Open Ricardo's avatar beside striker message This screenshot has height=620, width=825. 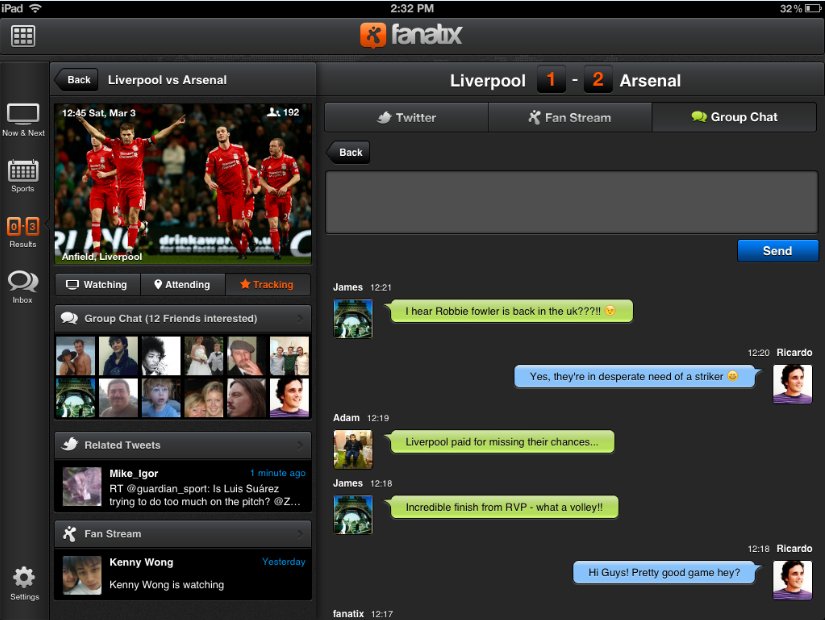click(792, 384)
